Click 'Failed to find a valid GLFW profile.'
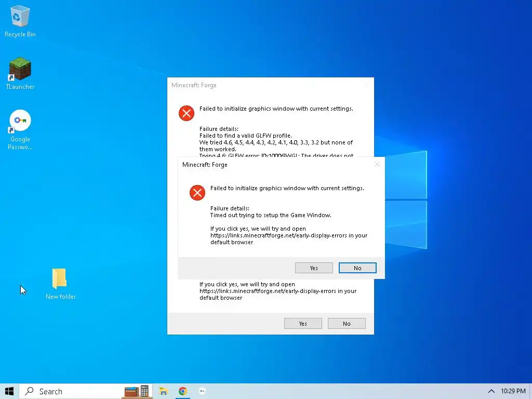 coord(246,136)
